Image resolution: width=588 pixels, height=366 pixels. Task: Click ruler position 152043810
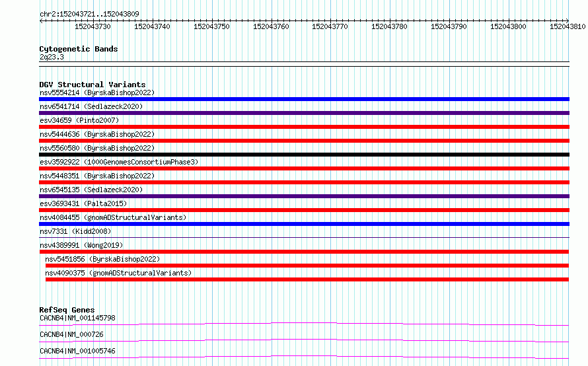[568, 26]
